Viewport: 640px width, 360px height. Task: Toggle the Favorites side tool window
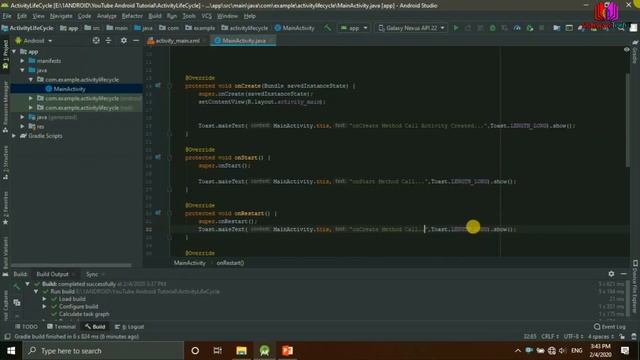click(x=5, y=208)
